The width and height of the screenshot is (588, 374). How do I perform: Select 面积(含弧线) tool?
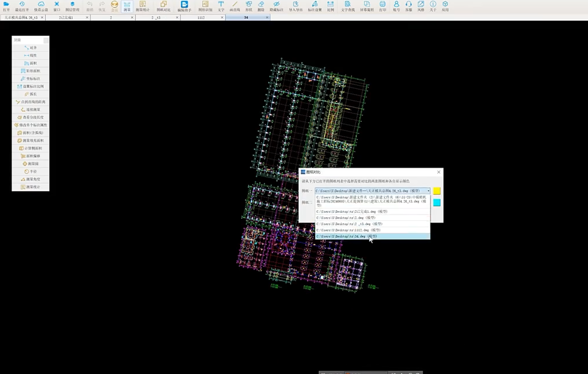[x=31, y=133]
